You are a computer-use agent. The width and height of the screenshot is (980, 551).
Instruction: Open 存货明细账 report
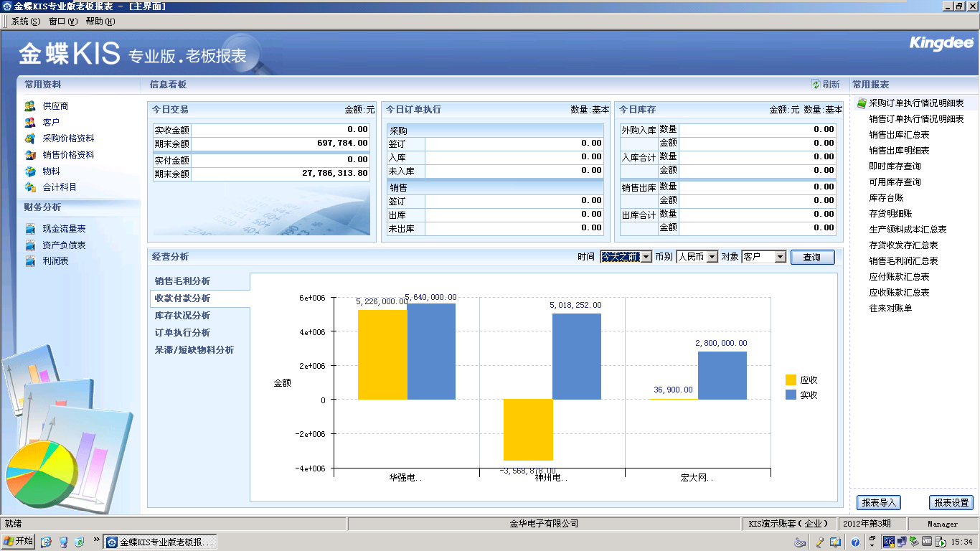pyautogui.click(x=890, y=214)
